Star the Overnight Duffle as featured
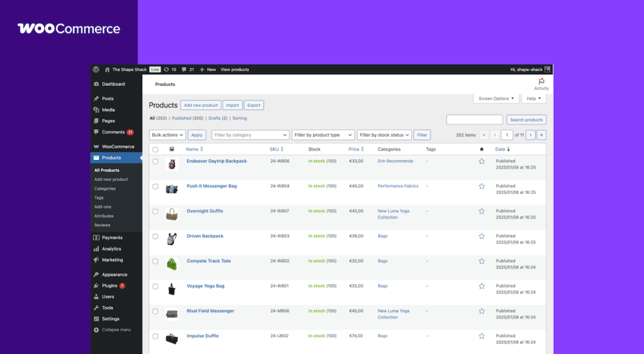644x354 pixels. (482, 211)
